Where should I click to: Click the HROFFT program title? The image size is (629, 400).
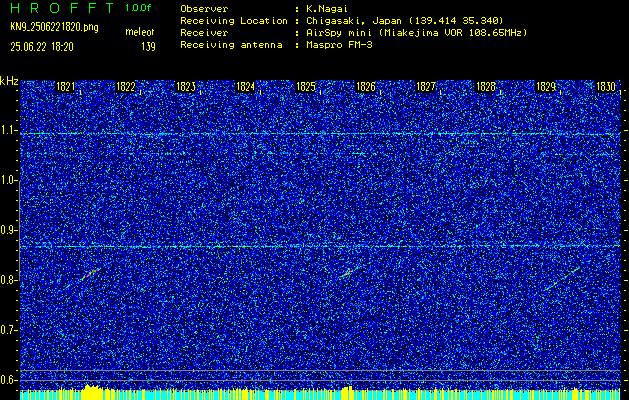coord(63,8)
